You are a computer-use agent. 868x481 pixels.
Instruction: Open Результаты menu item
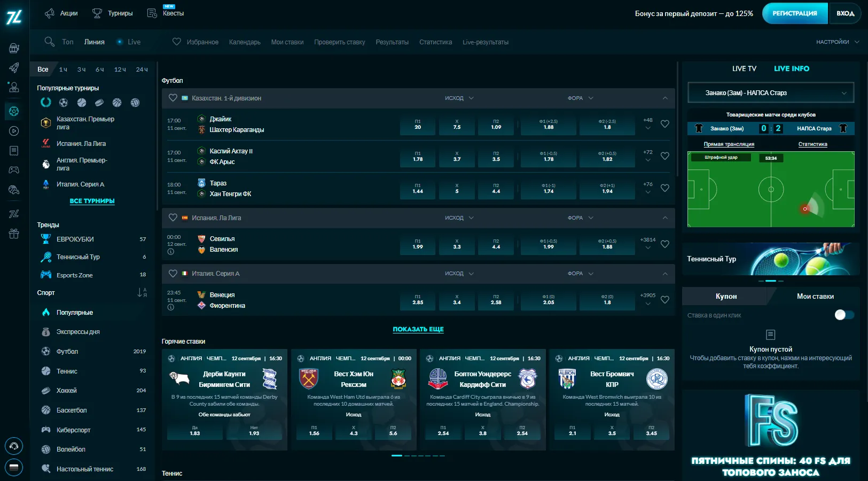pyautogui.click(x=392, y=42)
